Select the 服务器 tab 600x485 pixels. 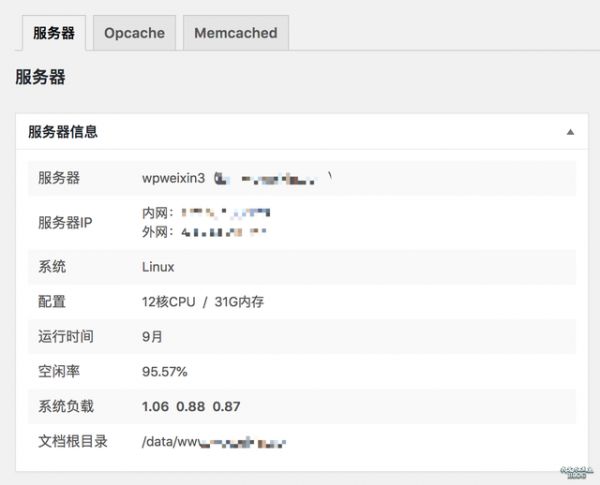point(53,33)
